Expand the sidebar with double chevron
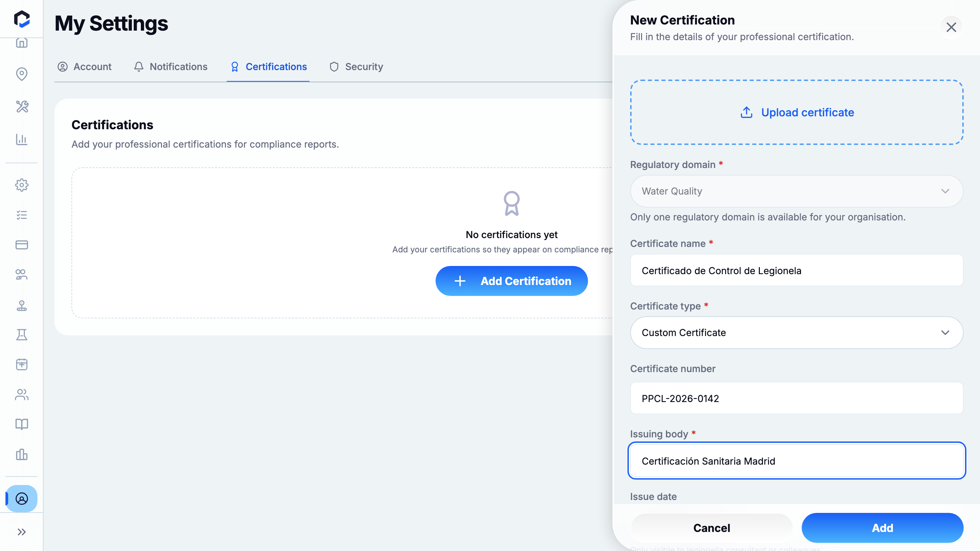Screen dimensions: 980x551 click(x=22, y=532)
